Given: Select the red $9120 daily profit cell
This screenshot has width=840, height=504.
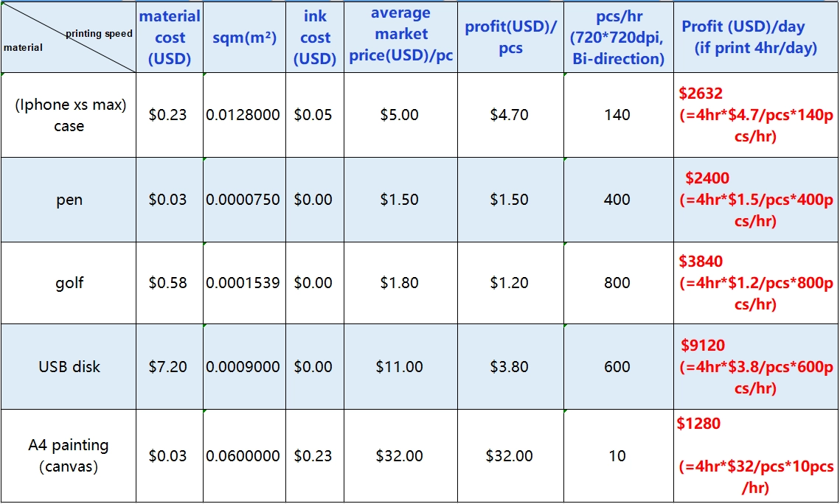Looking at the screenshot, I should pos(756,366).
